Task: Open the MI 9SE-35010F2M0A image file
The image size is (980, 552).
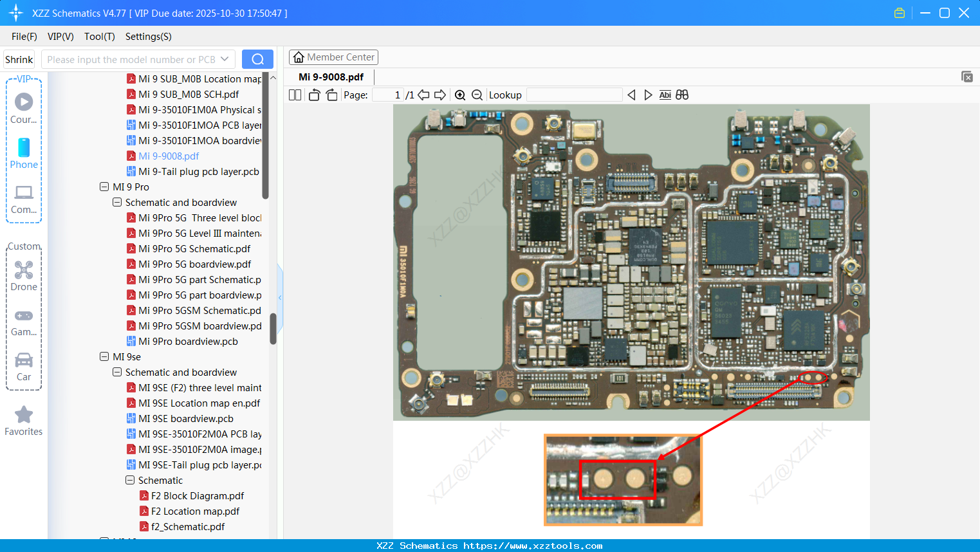Action: 200,450
